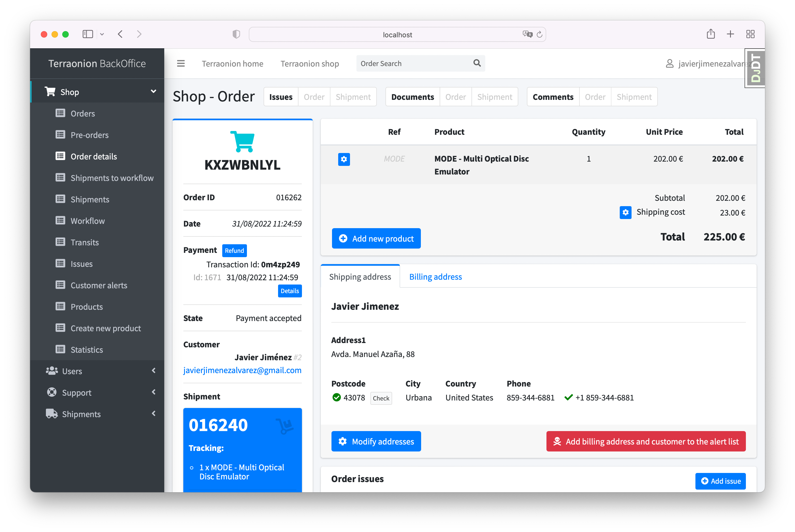Click the validated phone +1 859-344-6881
Image resolution: width=795 pixels, height=532 pixels.
click(x=604, y=397)
